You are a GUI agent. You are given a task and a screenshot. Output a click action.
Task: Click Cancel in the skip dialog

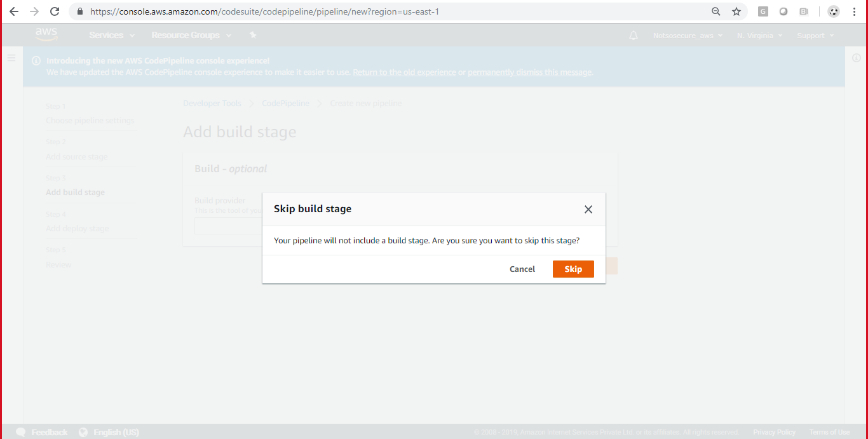coord(522,269)
